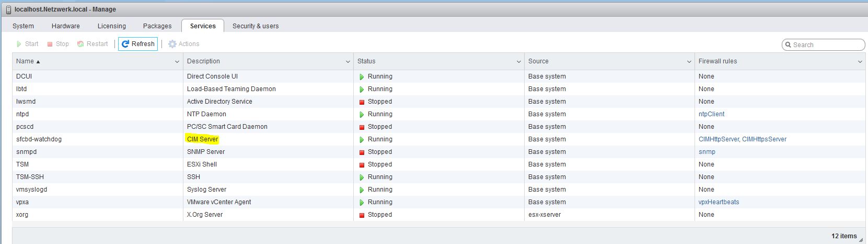This screenshot has width=868, height=244.
Task: Open the vpxHeartbeats firewall rule link
Action: click(719, 202)
